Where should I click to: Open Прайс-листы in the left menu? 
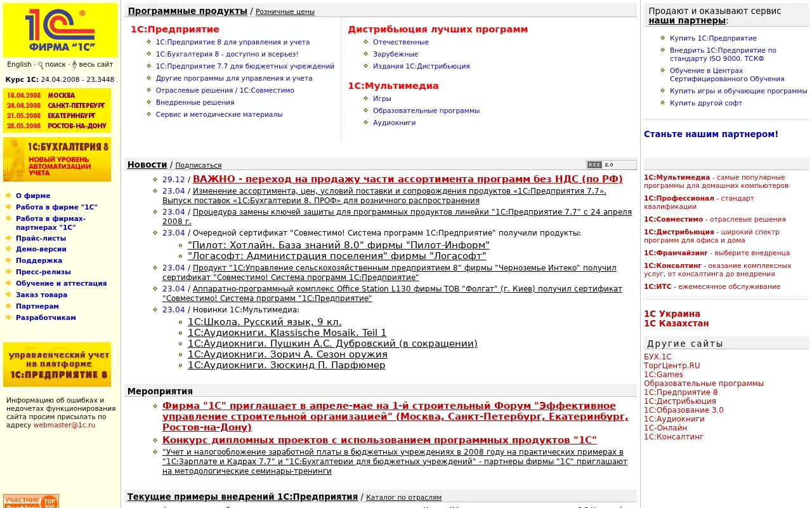[x=41, y=238]
